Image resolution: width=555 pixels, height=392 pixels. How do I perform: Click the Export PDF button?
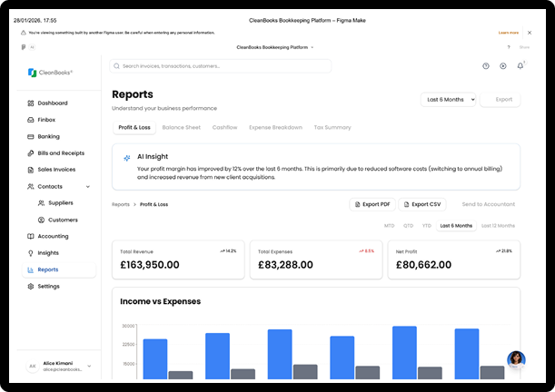pos(372,204)
